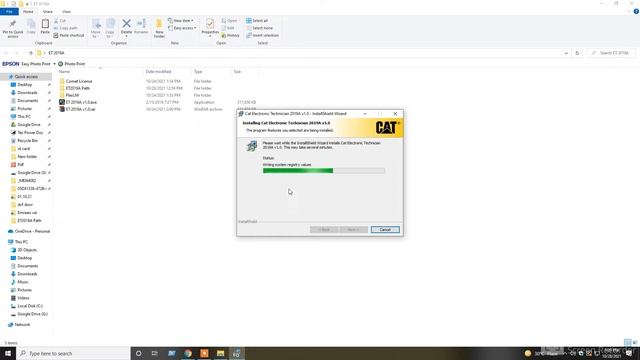Switch to large icons view in status bar
Image resolution: width=640 pixels, height=360 pixels.
(x=635, y=342)
